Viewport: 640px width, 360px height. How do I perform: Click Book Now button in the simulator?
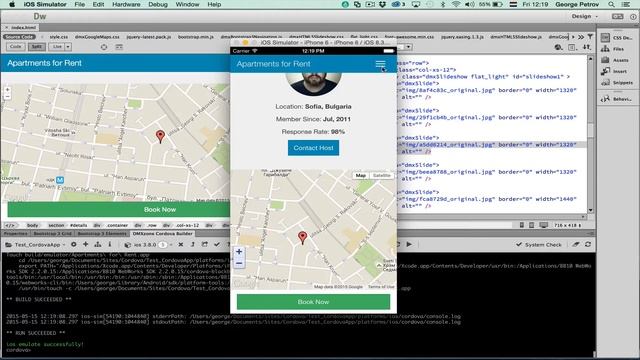tap(313, 302)
